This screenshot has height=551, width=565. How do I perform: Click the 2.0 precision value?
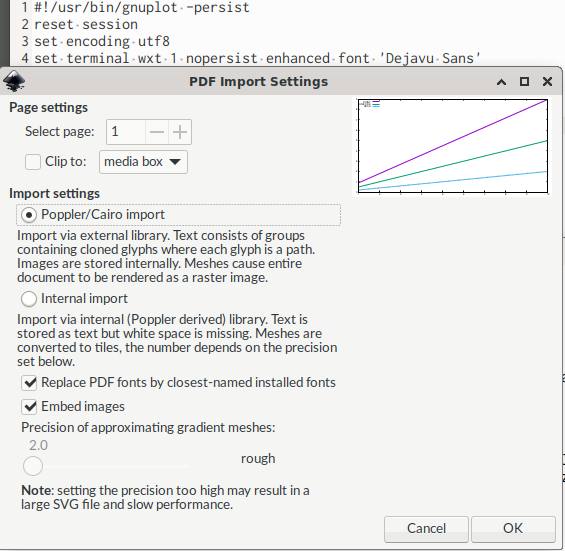(x=38, y=445)
